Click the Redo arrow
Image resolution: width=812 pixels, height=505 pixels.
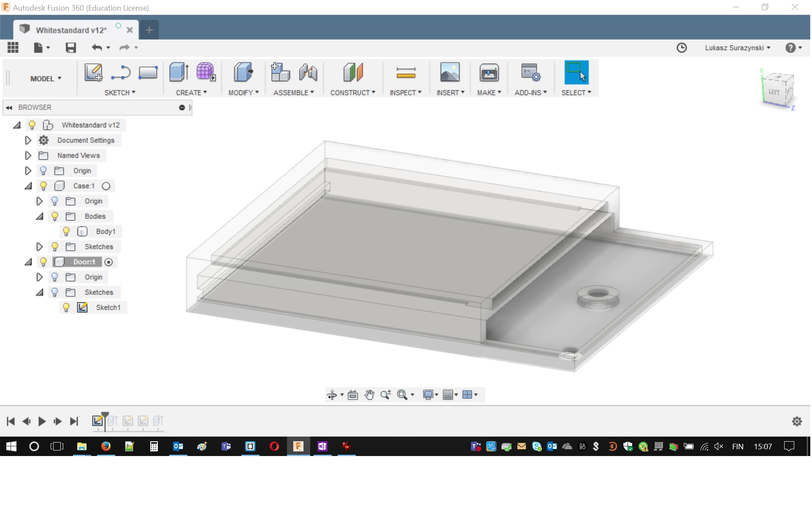[x=125, y=48]
